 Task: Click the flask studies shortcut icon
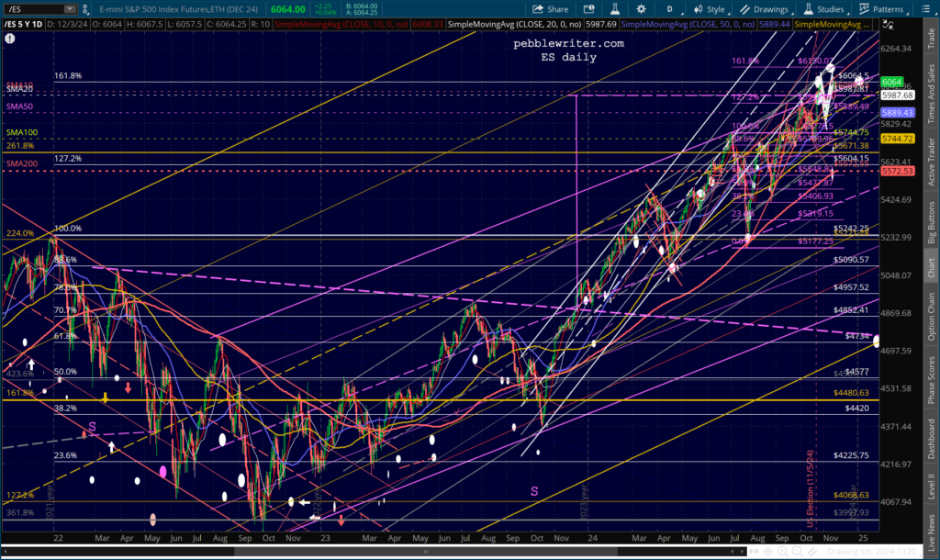click(615, 9)
